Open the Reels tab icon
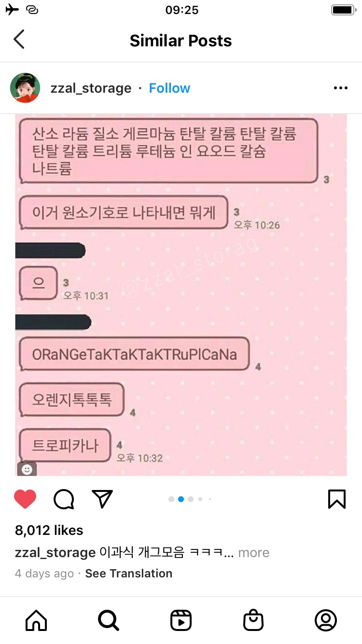This screenshot has height=644, width=362. (181, 620)
